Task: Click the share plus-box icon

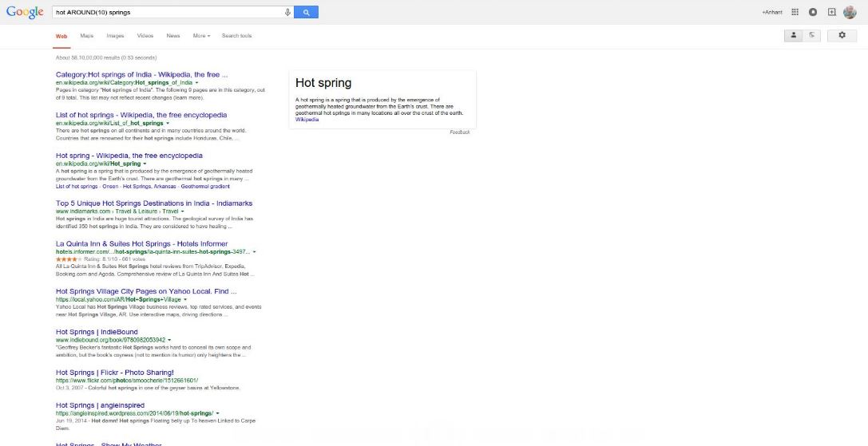Action: tap(831, 12)
